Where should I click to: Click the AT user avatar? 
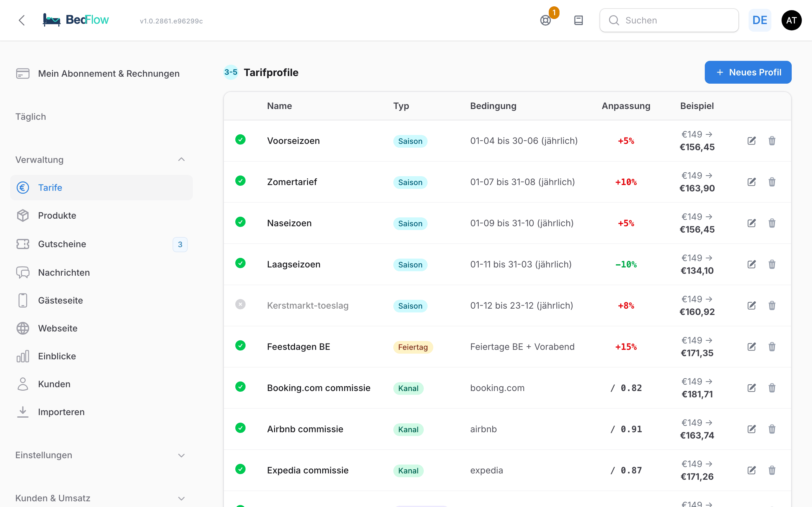[x=791, y=21]
